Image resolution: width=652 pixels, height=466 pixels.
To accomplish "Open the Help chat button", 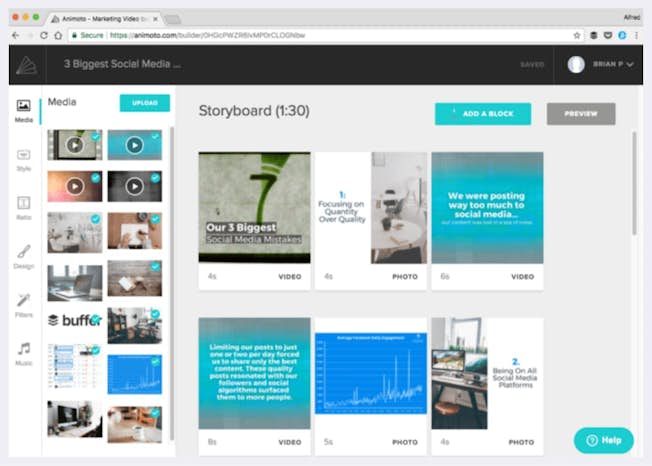I will (x=603, y=440).
